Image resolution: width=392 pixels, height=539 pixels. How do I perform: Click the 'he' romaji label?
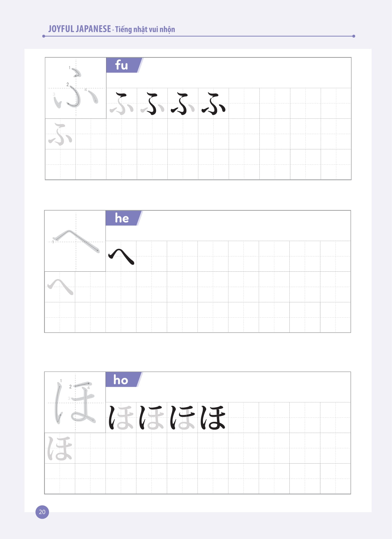[122, 218]
